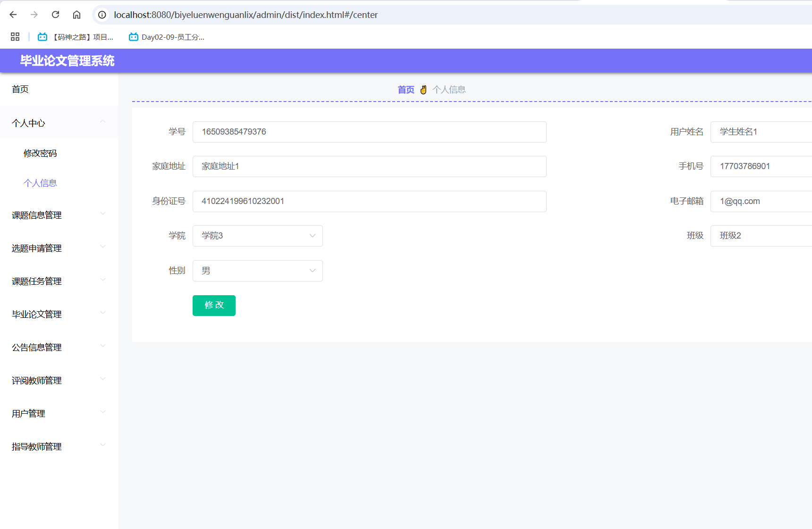Focus the 学号 input field
This screenshot has height=529, width=812.
[370, 132]
